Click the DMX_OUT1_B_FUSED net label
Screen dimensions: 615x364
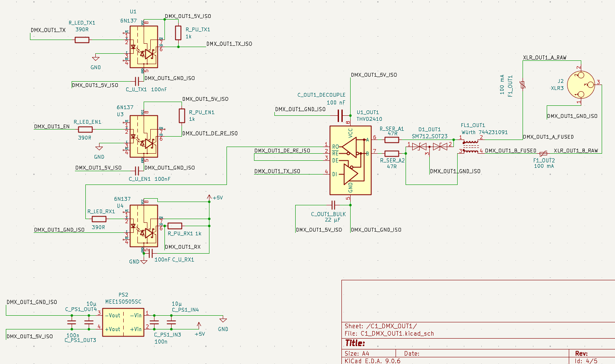510,151
